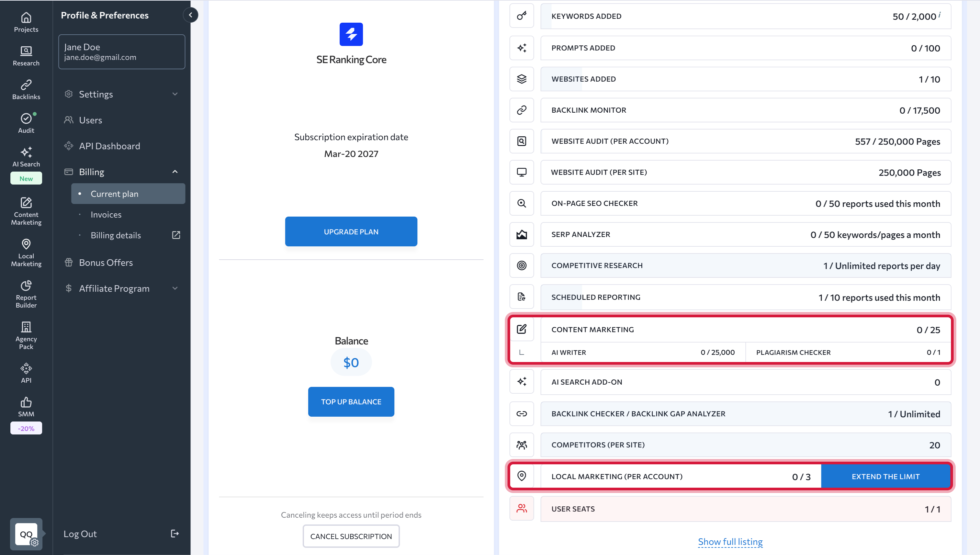Click the Upgrade Plan button
The height and width of the screenshot is (555, 980).
(x=351, y=232)
